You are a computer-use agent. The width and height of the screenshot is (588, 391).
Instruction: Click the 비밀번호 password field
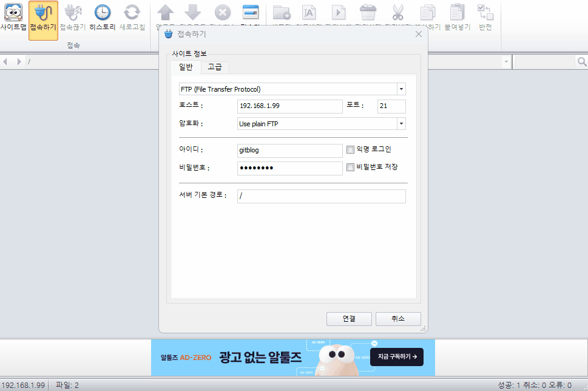(x=290, y=168)
